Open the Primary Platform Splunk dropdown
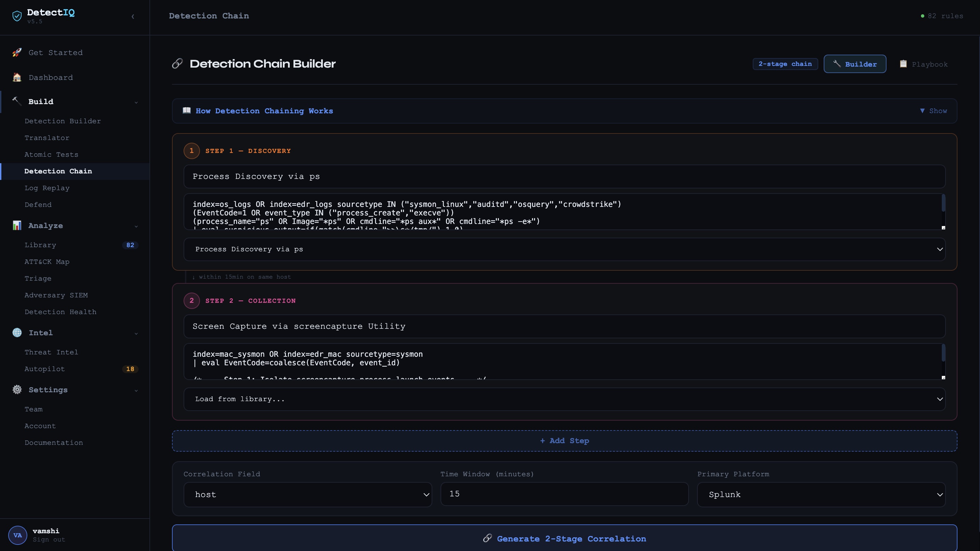This screenshot has width=980, height=551. (821, 494)
